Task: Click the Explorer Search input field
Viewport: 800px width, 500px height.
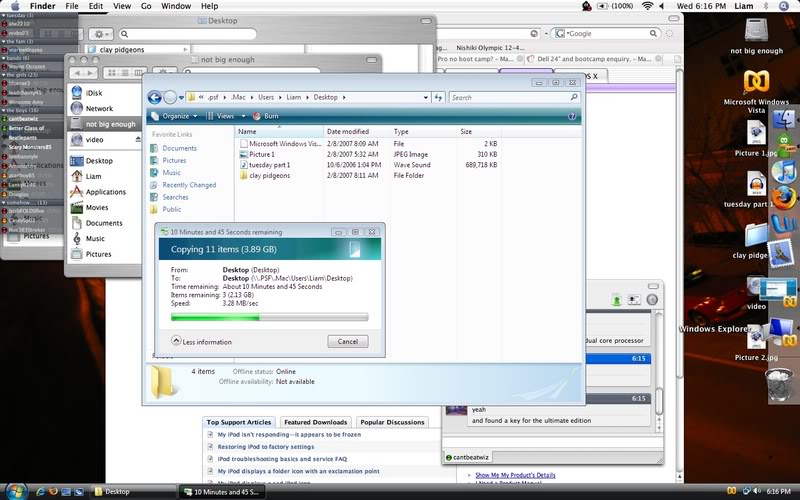Action: pyautogui.click(x=514, y=97)
